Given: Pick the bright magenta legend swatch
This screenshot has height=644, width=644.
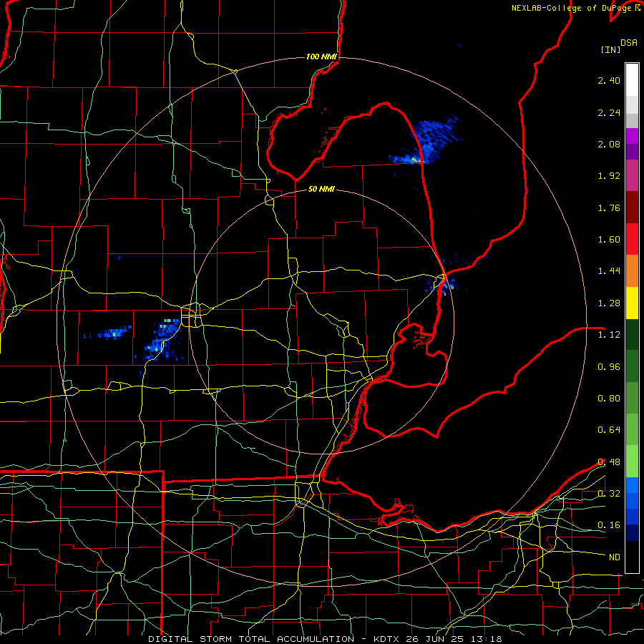Looking at the screenshot, I should [x=632, y=136].
